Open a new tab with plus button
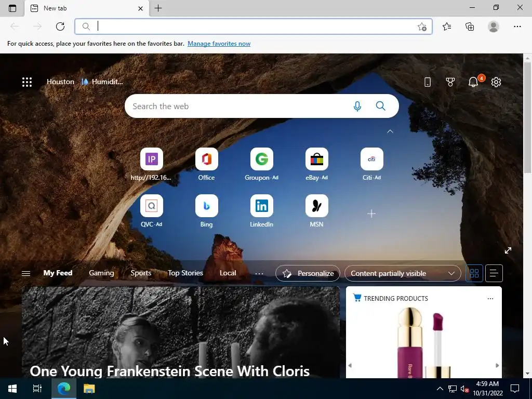Screen dimensions: 532x399 158,8
